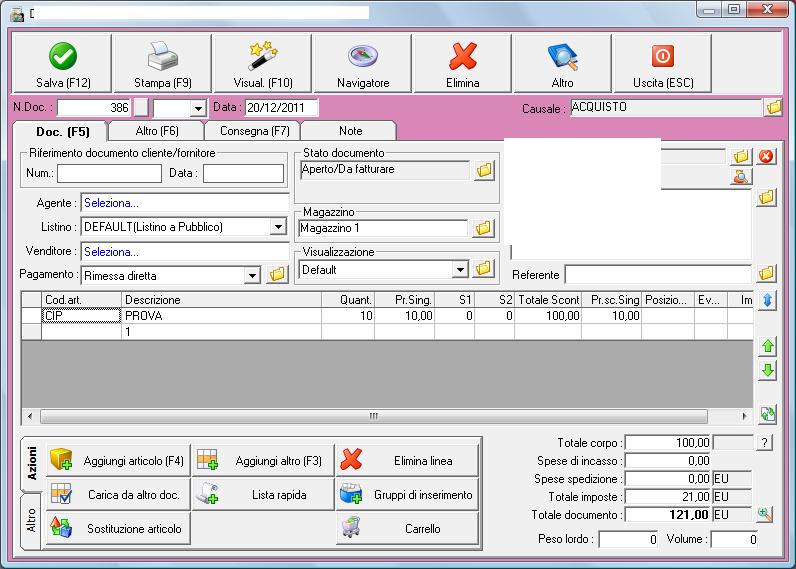Move selected row up with green arrow
The image size is (796, 569).
point(767,346)
